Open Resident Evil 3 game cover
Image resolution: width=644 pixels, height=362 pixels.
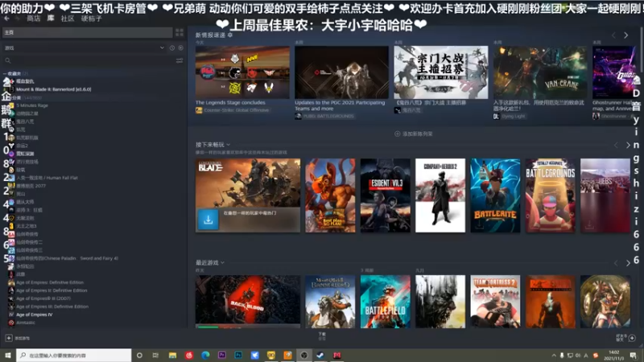386,195
